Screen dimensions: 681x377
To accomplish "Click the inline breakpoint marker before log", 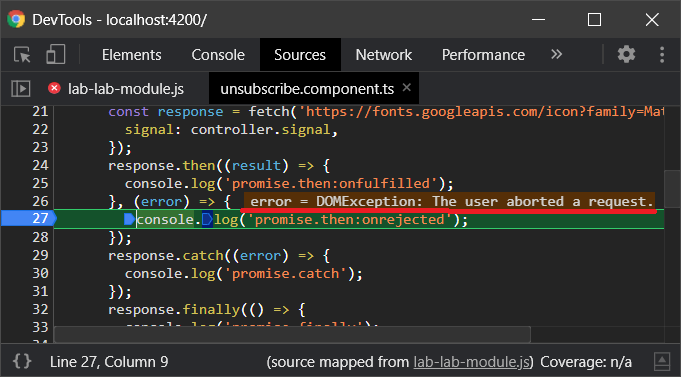I will [207, 219].
